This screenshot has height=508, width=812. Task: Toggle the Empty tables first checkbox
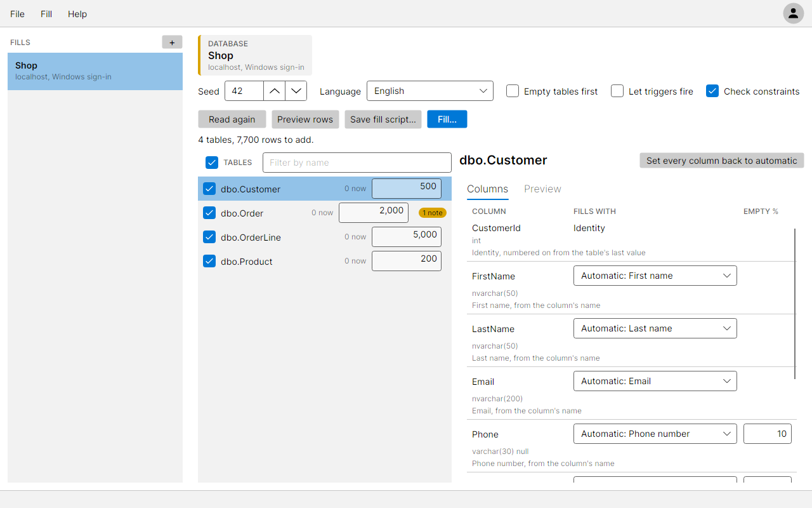point(513,91)
